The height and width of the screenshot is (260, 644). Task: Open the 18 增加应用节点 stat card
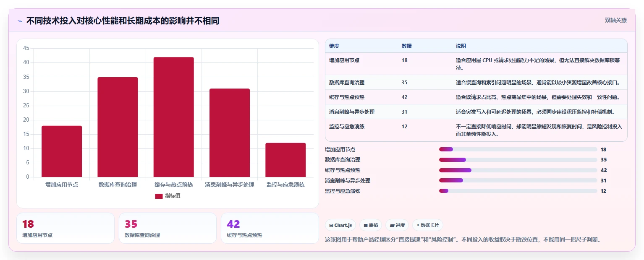(x=65, y=228)
